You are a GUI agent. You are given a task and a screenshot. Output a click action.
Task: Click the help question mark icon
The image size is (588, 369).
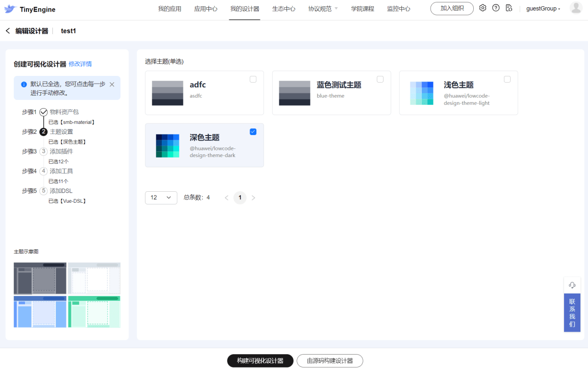[496, 8]
